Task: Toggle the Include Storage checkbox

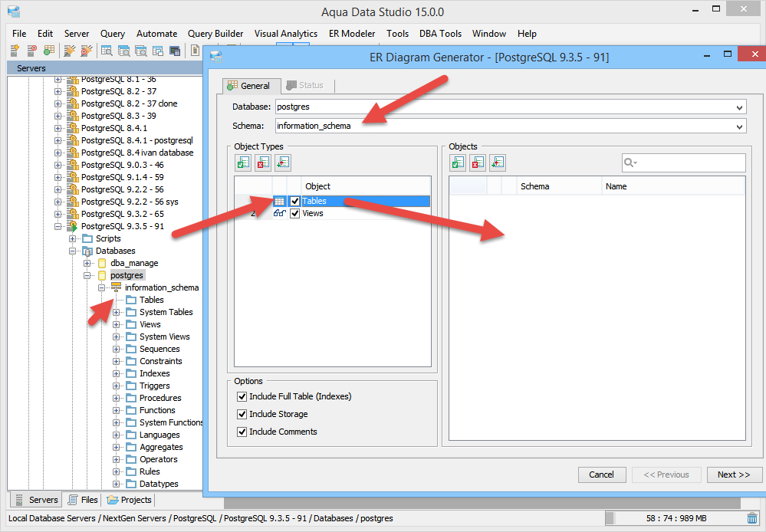Action: pyautogui.click(x=242, y=414)
